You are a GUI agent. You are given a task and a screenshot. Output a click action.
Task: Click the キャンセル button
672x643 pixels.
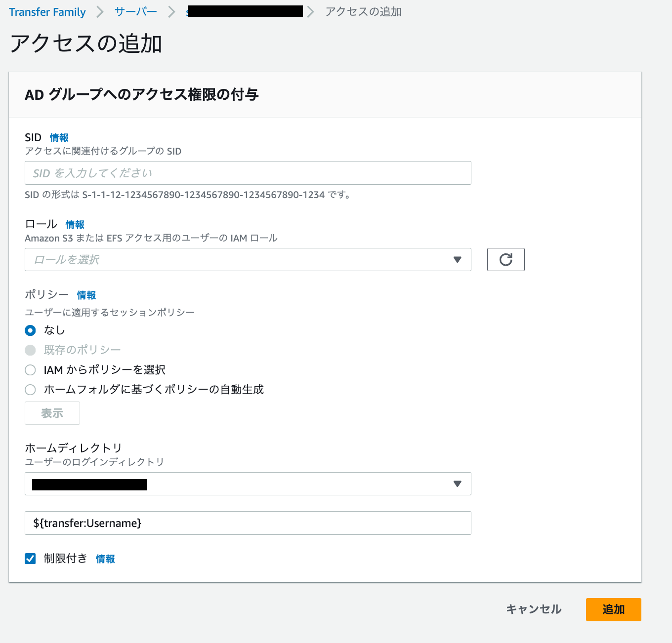[533, 609]
